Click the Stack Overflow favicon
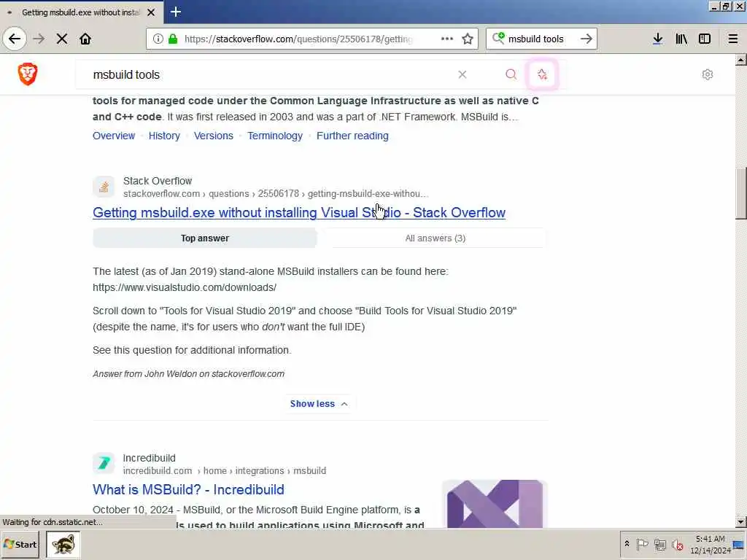Viewport: 747px width, 560px height. 104,187
